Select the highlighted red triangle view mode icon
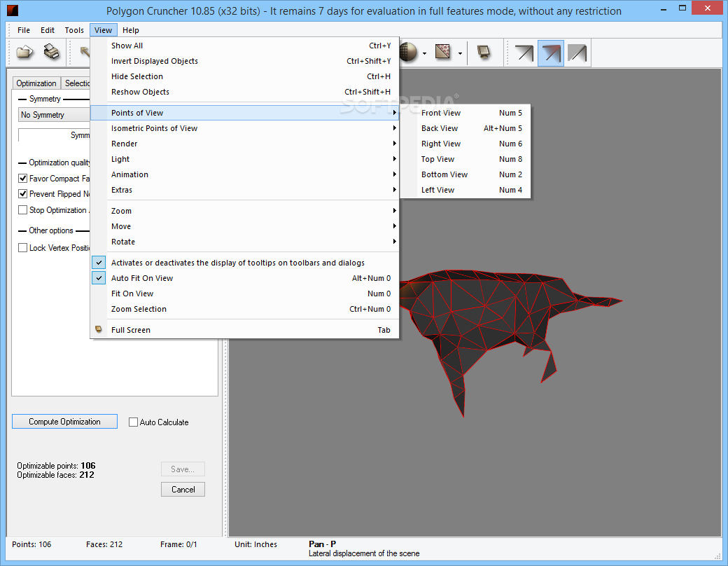The height and width of the screenshot is (566, 728). click(x=551, y=53)
